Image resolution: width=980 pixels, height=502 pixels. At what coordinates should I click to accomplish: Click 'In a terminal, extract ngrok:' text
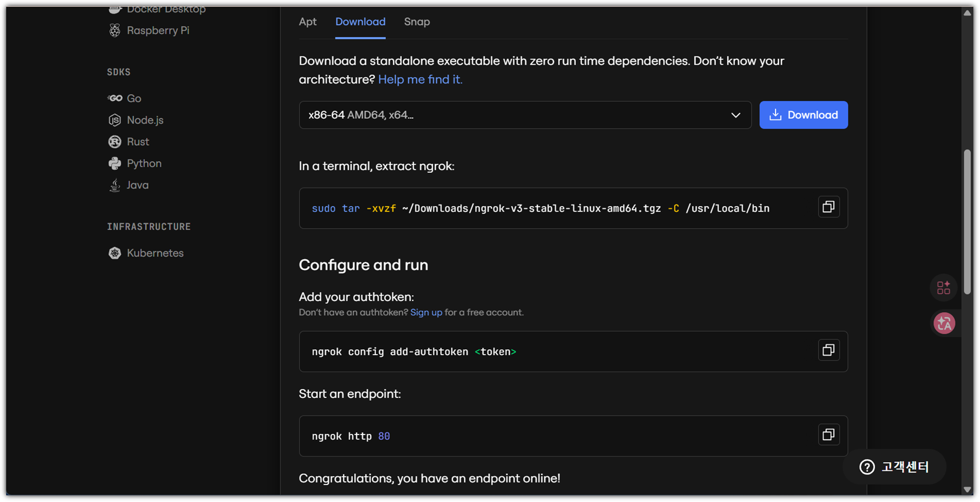(x=377, y=166)
